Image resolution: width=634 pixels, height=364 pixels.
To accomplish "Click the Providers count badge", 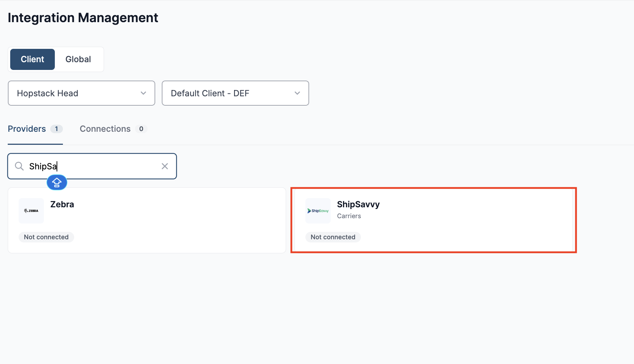I will [57, 129].
